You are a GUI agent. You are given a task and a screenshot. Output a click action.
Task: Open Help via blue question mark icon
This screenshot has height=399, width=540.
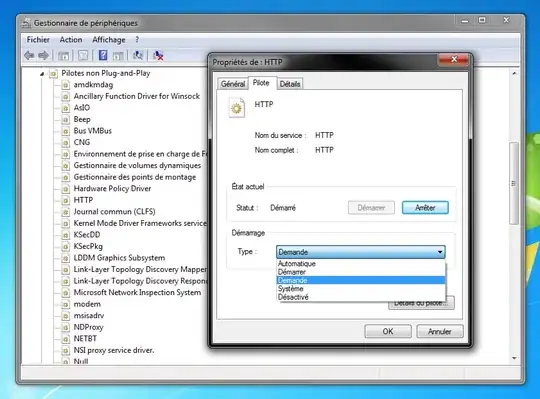coord(103,55)
